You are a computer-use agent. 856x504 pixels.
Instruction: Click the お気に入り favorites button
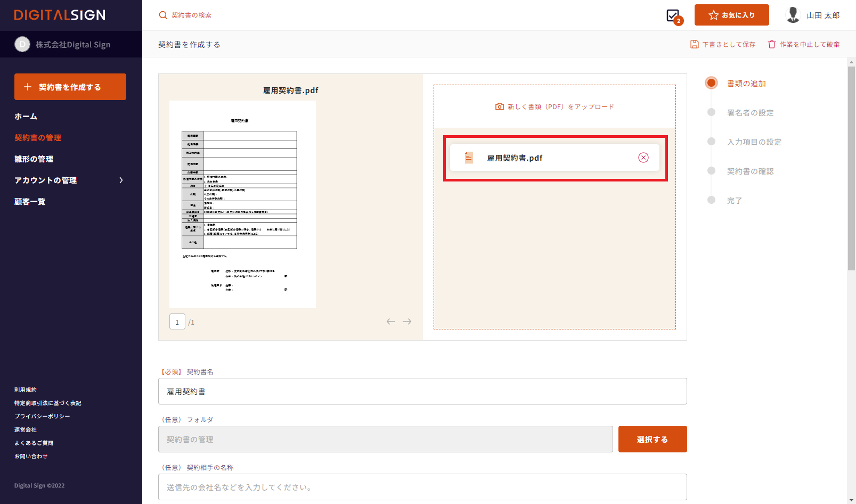(731, 15)
